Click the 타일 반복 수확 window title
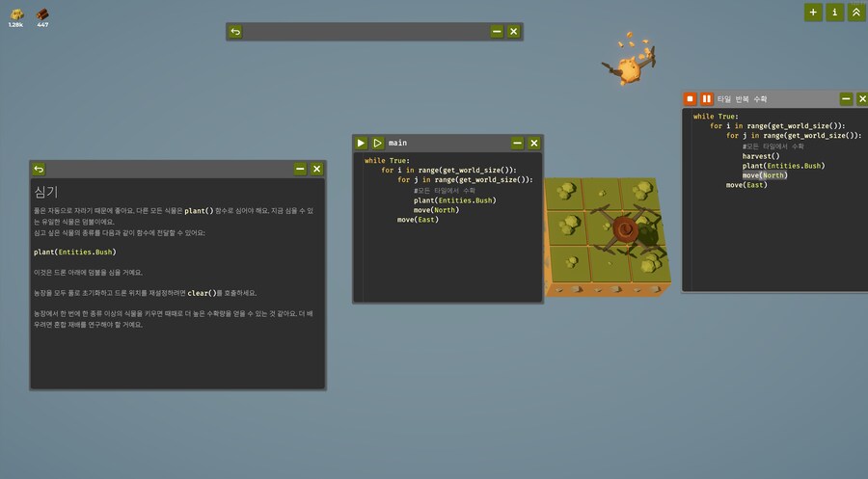This screenshot has width=868, height=479. click(742, 98)
